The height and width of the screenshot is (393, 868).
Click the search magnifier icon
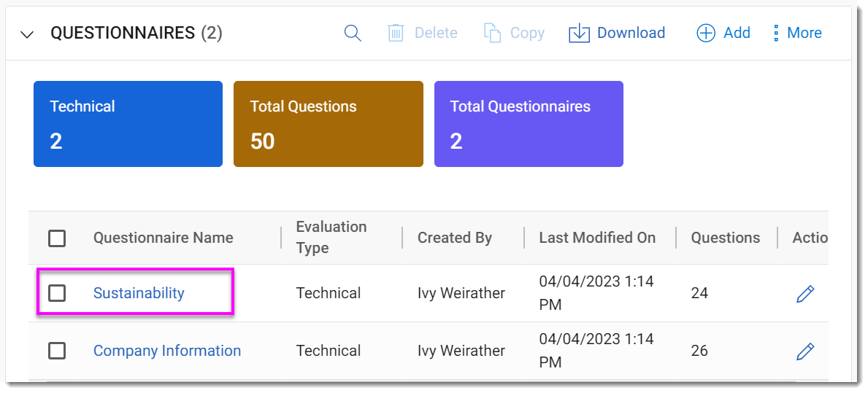tap(353, 33)
